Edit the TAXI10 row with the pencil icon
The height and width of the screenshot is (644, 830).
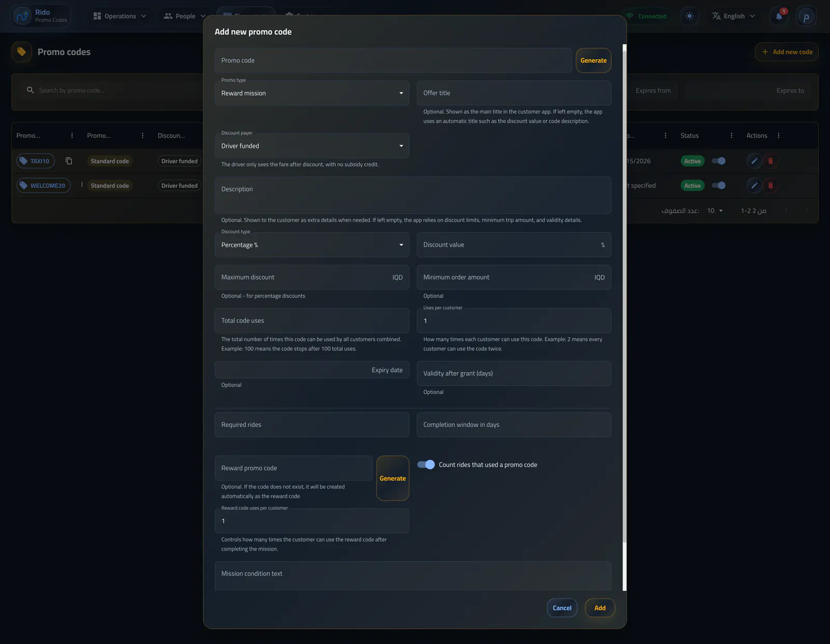(x=754, y=161)
